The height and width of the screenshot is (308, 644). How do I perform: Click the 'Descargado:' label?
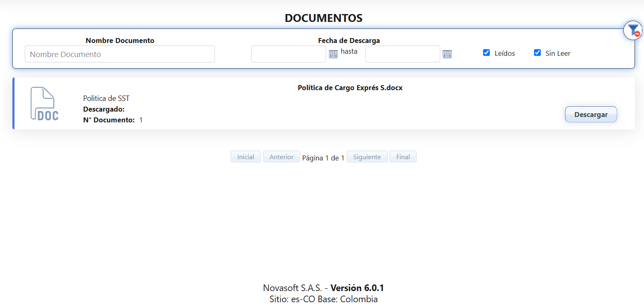[104, 109]
